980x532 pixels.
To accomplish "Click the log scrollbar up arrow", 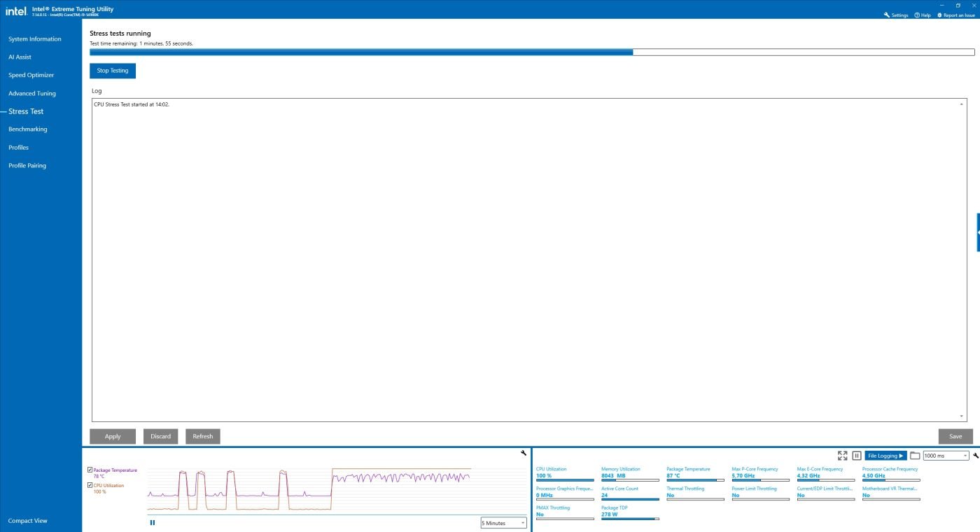I will (x=961, y=104).
